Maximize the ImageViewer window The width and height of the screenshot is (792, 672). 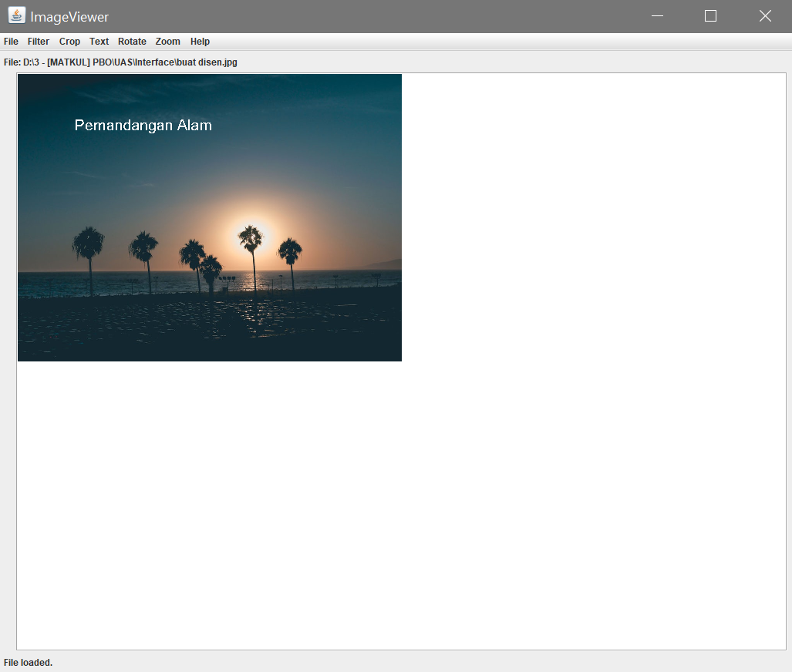pyautogui.click(x=710, y=15)
